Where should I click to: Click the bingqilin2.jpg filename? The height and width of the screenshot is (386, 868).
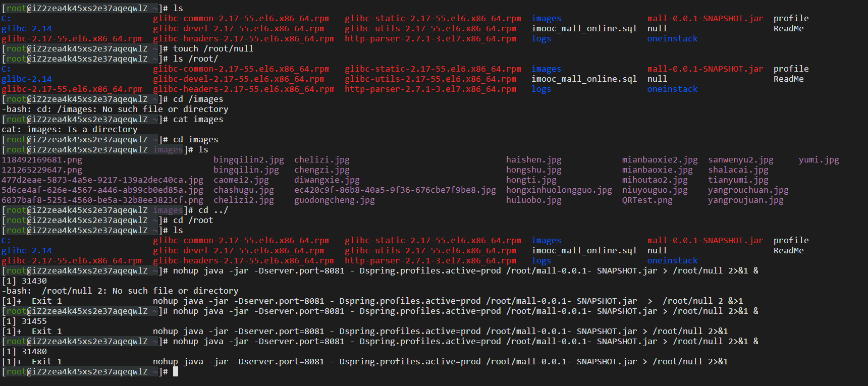[248, 160]
